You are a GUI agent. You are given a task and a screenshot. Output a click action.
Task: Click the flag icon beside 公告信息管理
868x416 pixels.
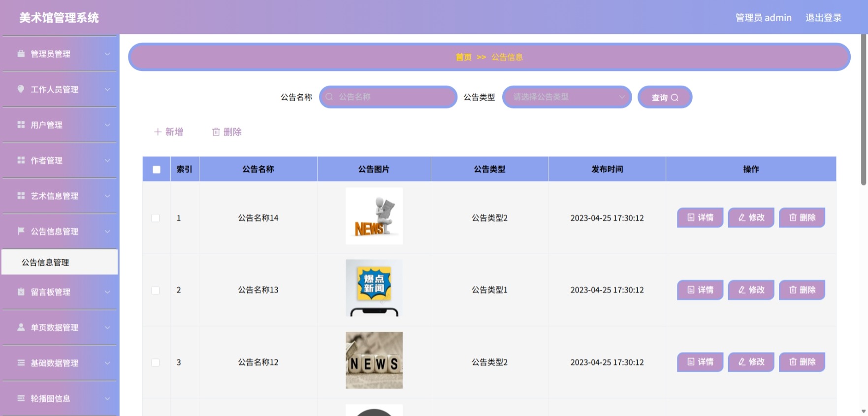(x=21, y=231)
